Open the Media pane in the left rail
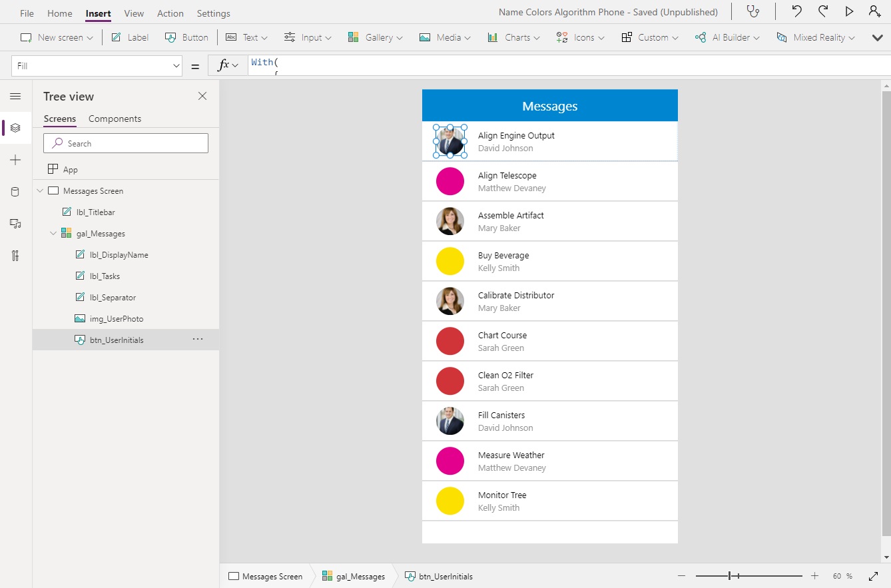 tap(15, 224)
